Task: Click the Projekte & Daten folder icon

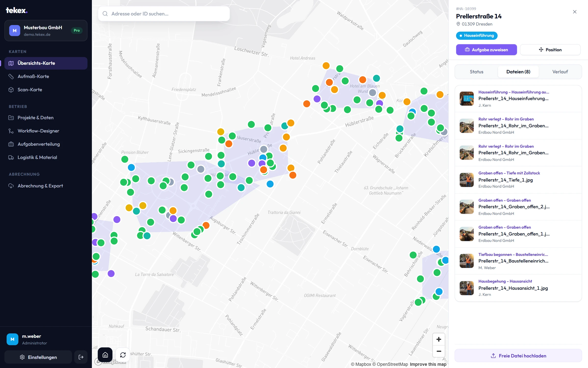Action: 11,118
